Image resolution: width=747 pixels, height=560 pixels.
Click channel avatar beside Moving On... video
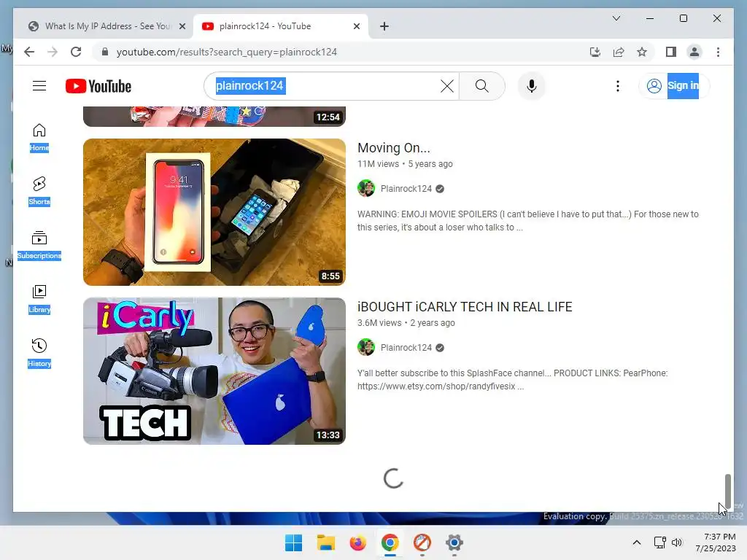pyautogui.click(x=366, y=189)
